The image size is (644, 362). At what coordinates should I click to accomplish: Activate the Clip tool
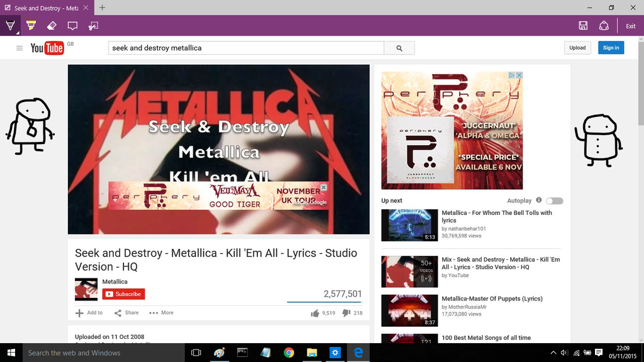pyautogui.click(x=93, y=26)
